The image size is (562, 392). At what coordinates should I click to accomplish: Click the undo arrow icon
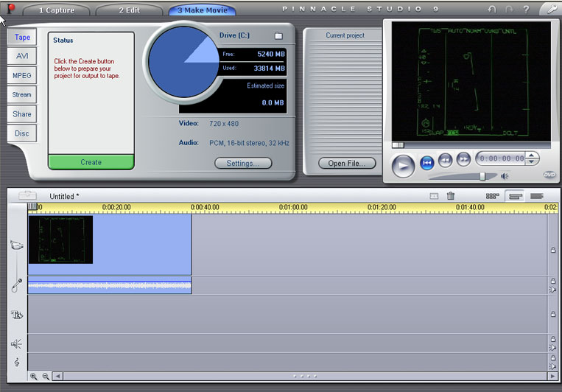(492, 10)
